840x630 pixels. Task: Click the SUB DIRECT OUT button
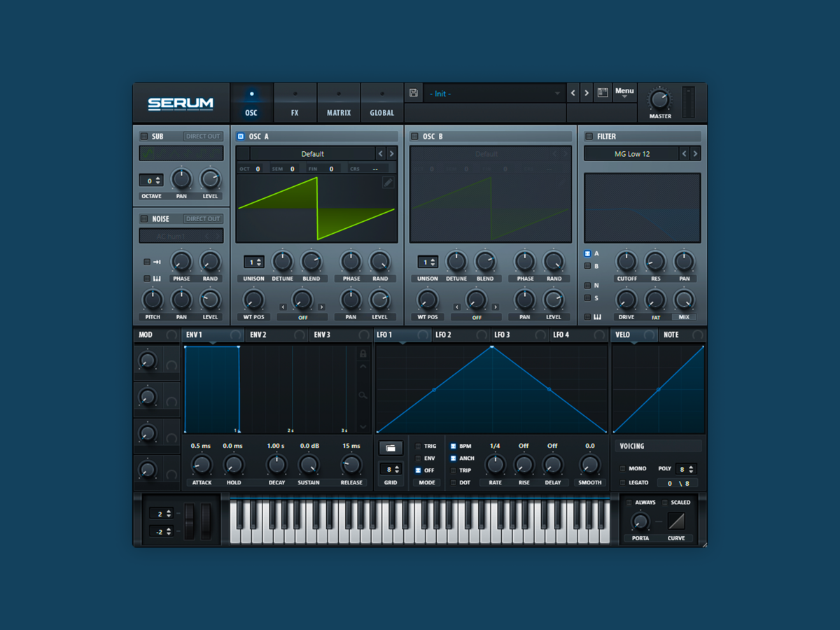(x=203, y=136)
